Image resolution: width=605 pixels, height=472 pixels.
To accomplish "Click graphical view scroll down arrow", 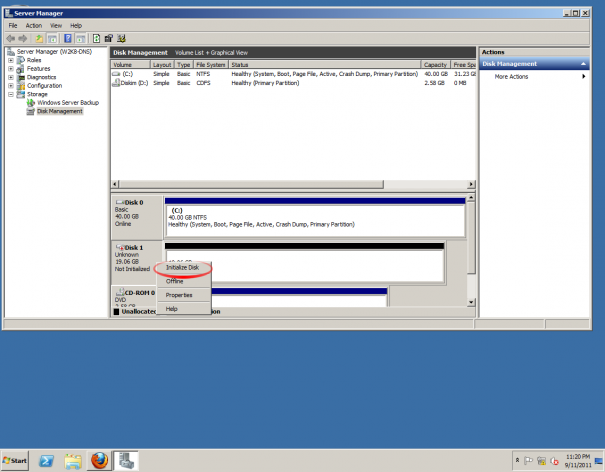I will click(x=471, y=302).
